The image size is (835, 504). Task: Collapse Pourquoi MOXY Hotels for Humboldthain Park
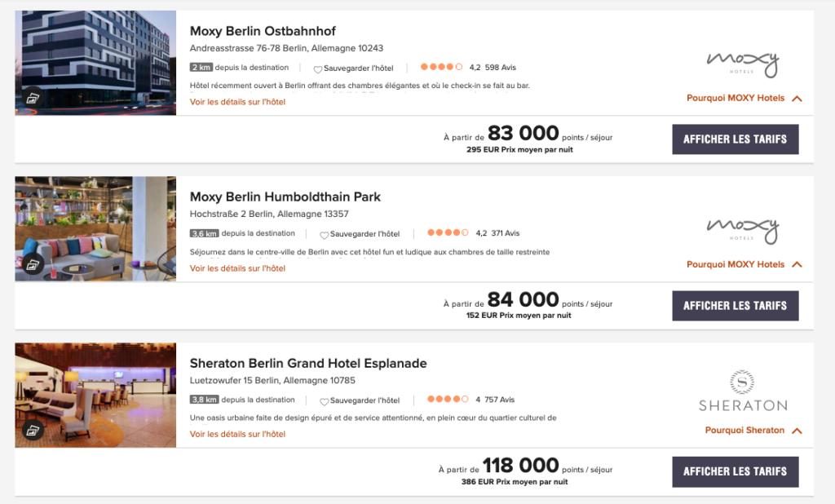[797, 265]
